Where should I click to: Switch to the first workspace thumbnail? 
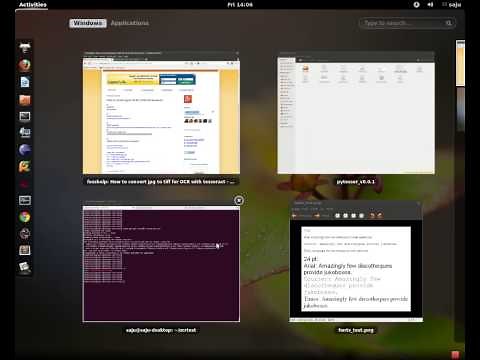point(460,63)
